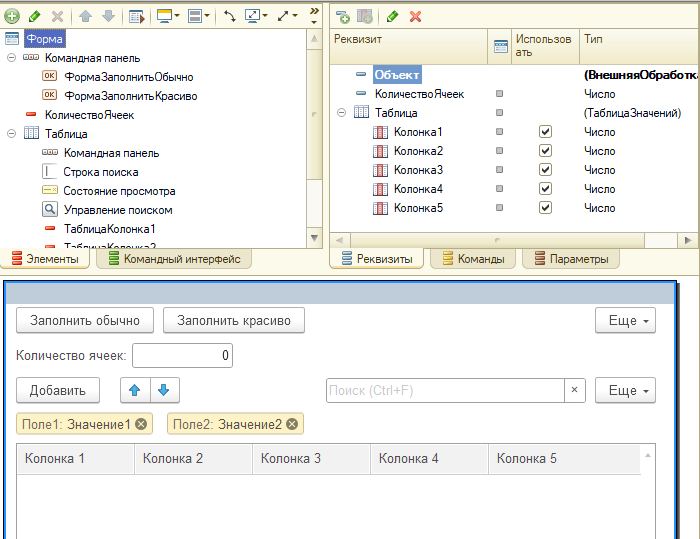Toggle the Колонка5 use checkbox
The width and height of the screenshot is (700, 539).
(545, 208)
